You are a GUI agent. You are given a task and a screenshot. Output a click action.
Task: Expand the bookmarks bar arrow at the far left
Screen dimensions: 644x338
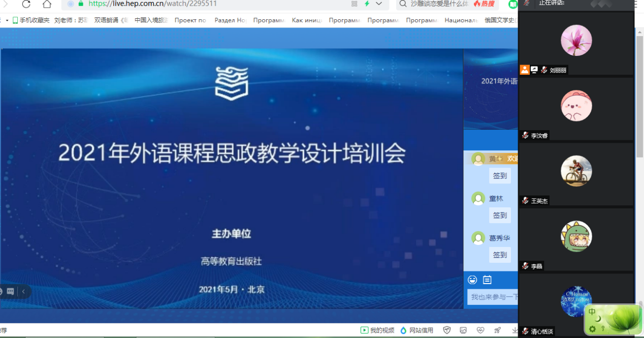7,20
